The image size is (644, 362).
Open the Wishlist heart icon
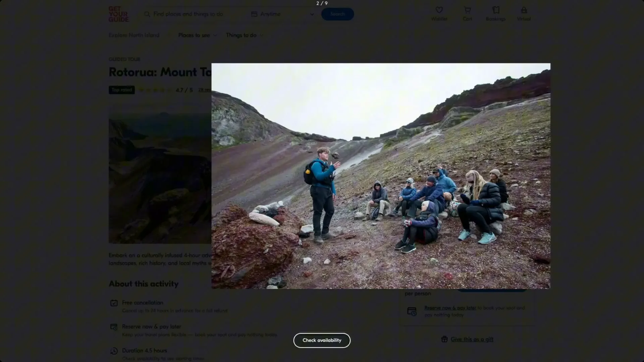point(439,10)
